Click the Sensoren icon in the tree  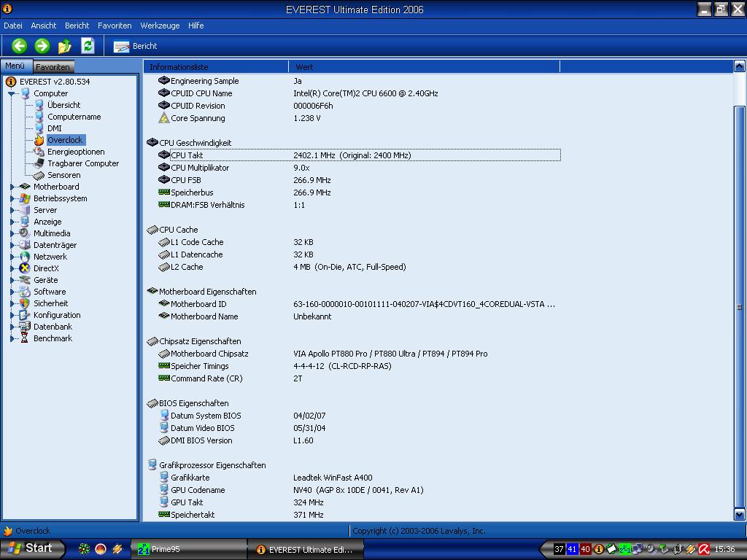coord(39,175)
